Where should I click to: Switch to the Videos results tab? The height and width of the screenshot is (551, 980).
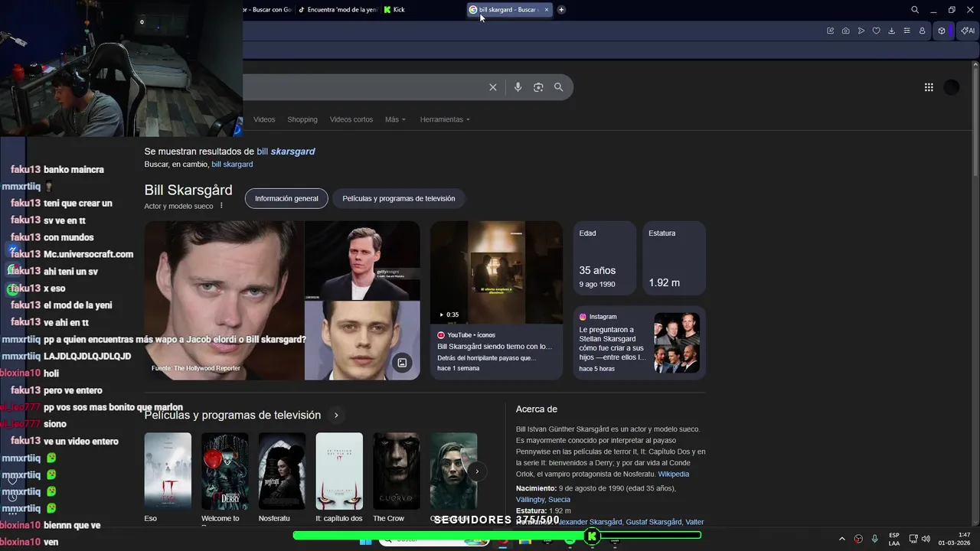(264, 119)
